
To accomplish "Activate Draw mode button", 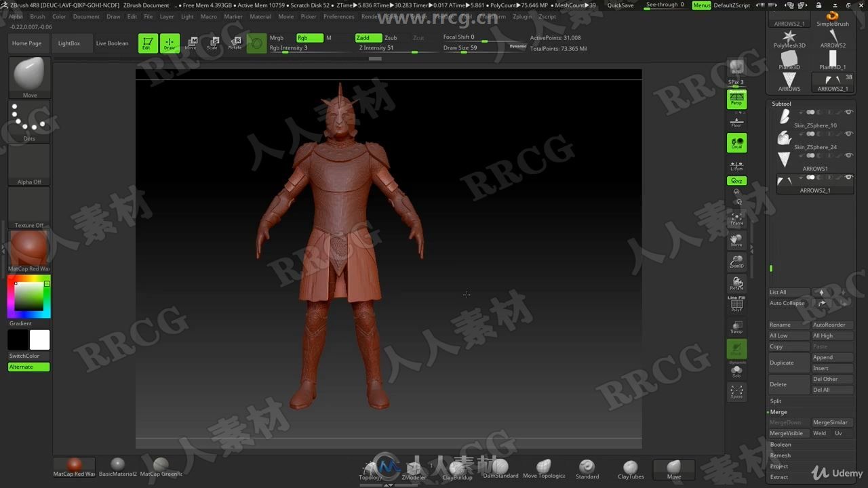I will click(170, 43).
